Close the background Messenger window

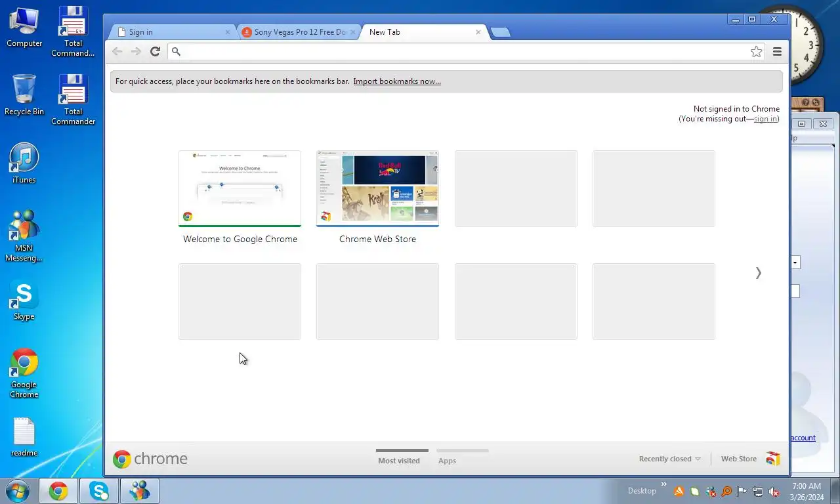[x=823, y=123]
